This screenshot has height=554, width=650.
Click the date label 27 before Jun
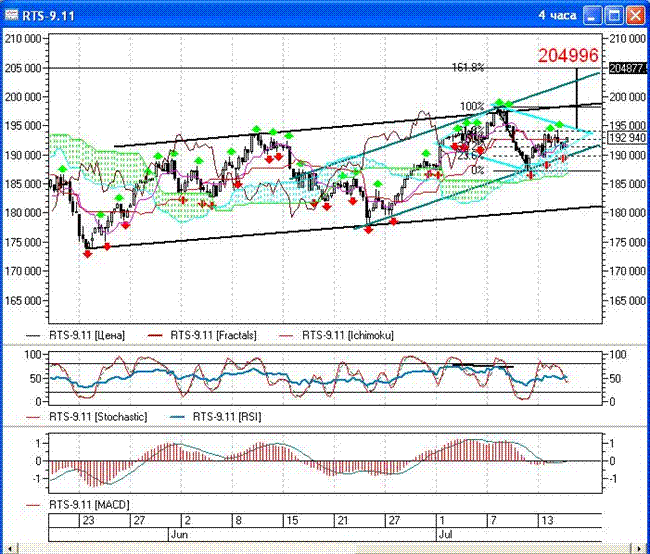click(x=139, y=520)
